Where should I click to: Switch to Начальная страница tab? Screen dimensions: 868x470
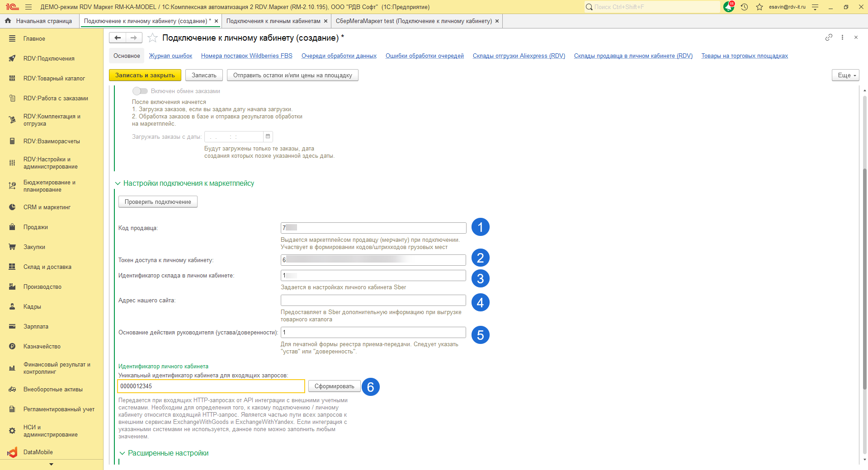(39, 21)
